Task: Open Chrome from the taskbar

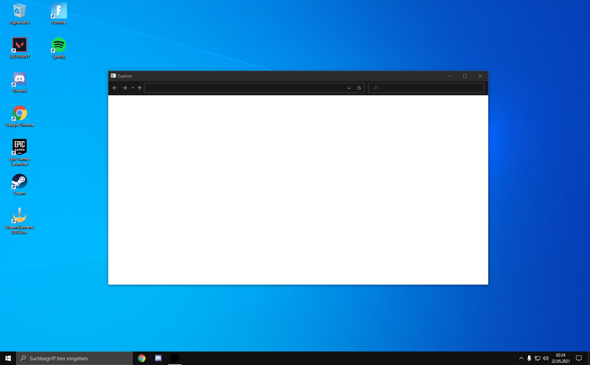Action: pyautogui.click(x=141, y=358)
